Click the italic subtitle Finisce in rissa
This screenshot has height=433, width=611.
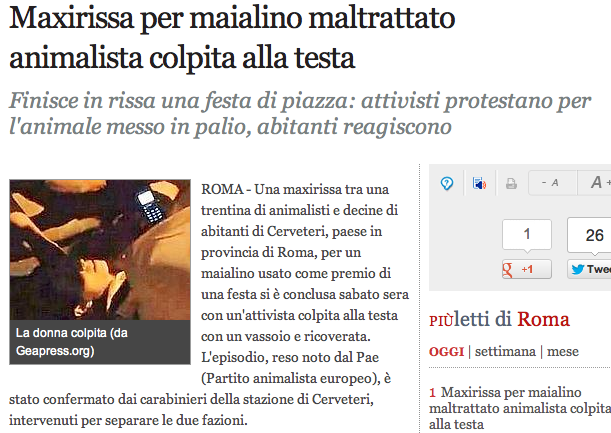[x=300, y=113]
